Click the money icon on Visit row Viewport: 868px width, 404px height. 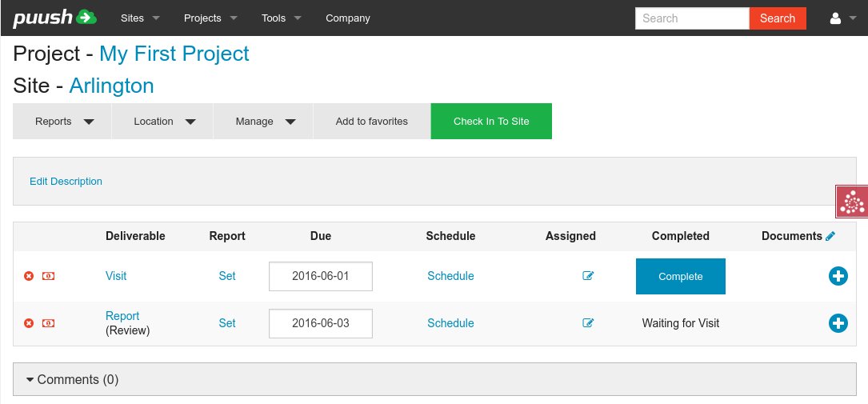pyautogui.click(x=48, y=276)
